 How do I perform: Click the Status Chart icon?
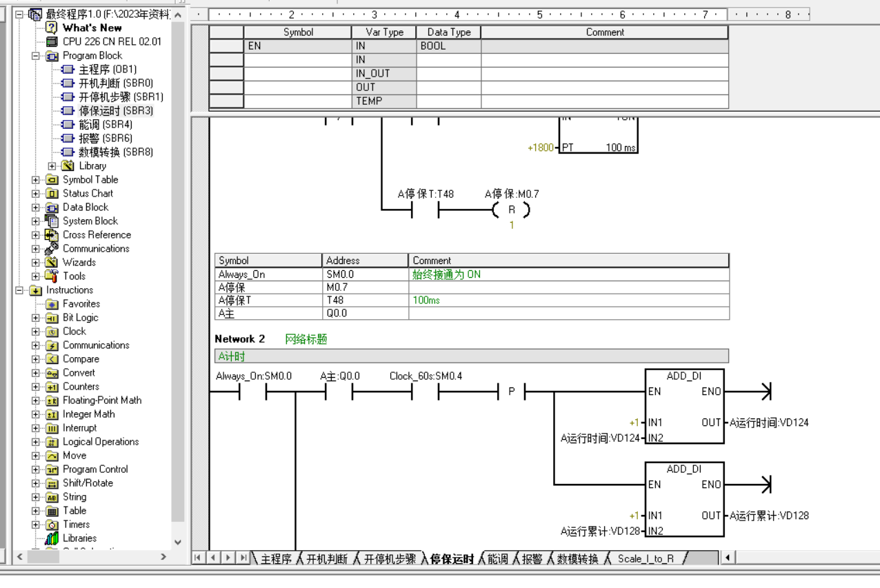[52, 193]
